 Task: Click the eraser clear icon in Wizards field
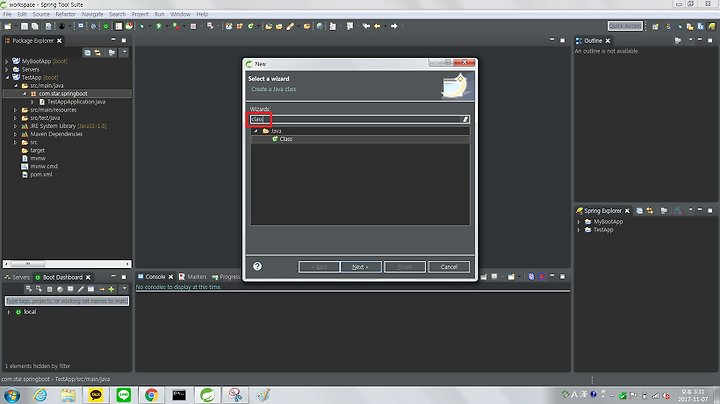coord(465,119)
